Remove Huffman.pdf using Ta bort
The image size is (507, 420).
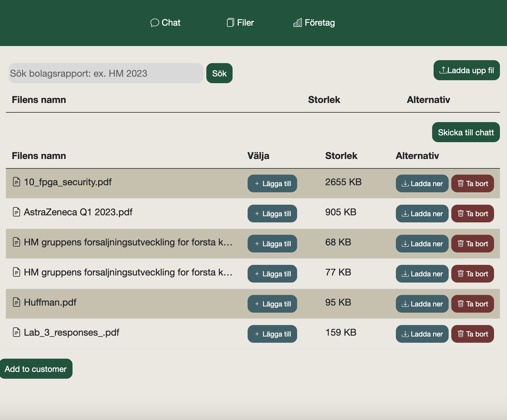(473, 304)
